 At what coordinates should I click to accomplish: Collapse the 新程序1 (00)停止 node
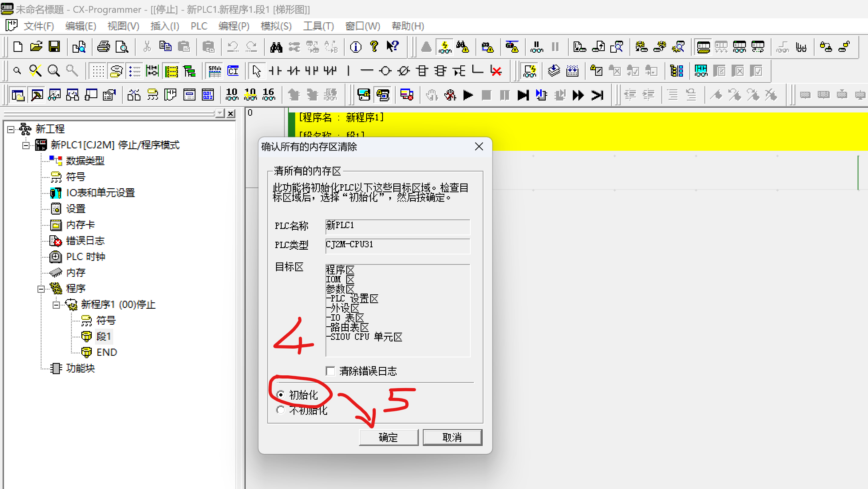pyautogui.click(x=56, y=305)
